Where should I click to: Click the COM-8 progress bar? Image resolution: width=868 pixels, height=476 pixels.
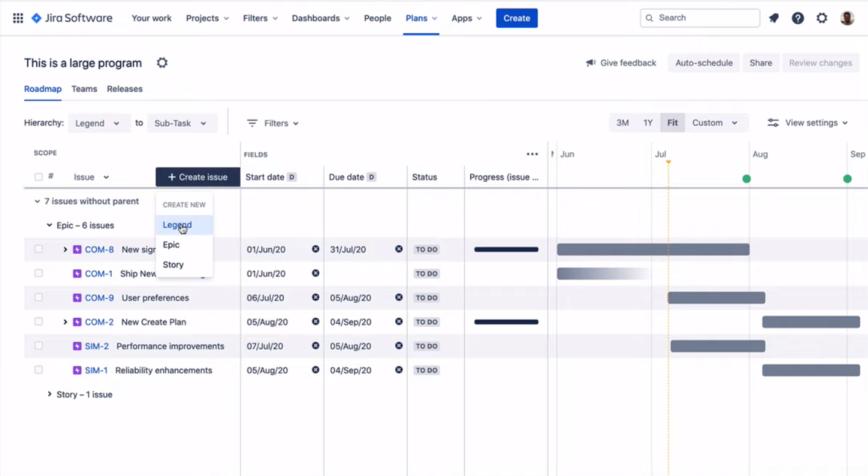coord(505,249)
